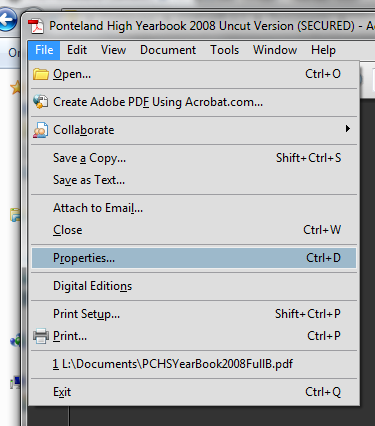The width and height of the screenshot is (375, 426).
Task: Click the folder icon beside Open...
Action: click(41, 74)
